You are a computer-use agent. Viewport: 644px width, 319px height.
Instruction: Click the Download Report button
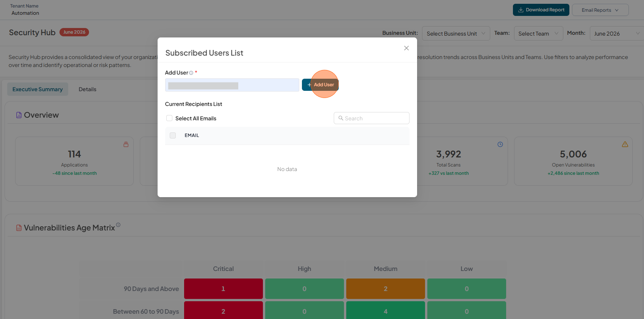(x=541, y=10)
